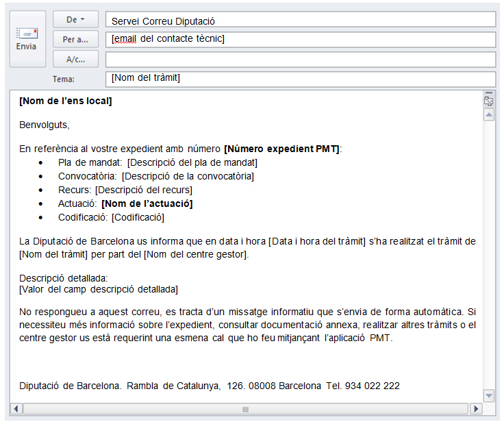Screen dimensions: 504x422
Task: Click the [Nom del centre gestor] placeholder
Action: click(195, 254)
